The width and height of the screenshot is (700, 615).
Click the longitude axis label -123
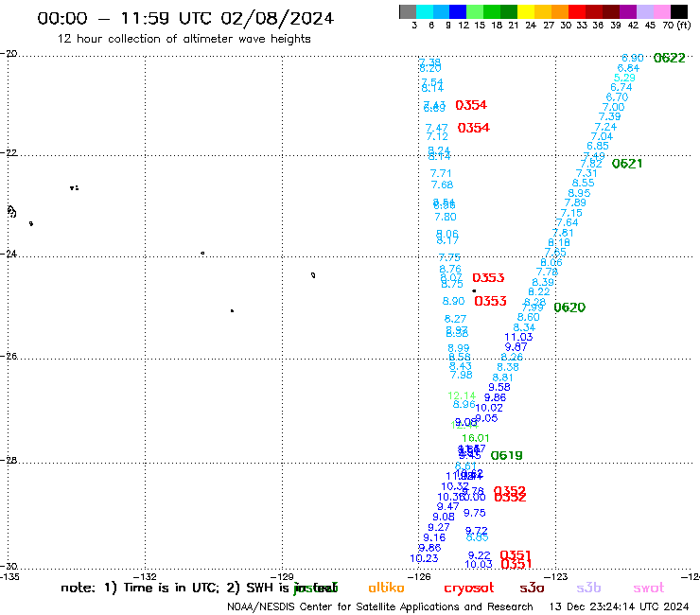[556, 576]
